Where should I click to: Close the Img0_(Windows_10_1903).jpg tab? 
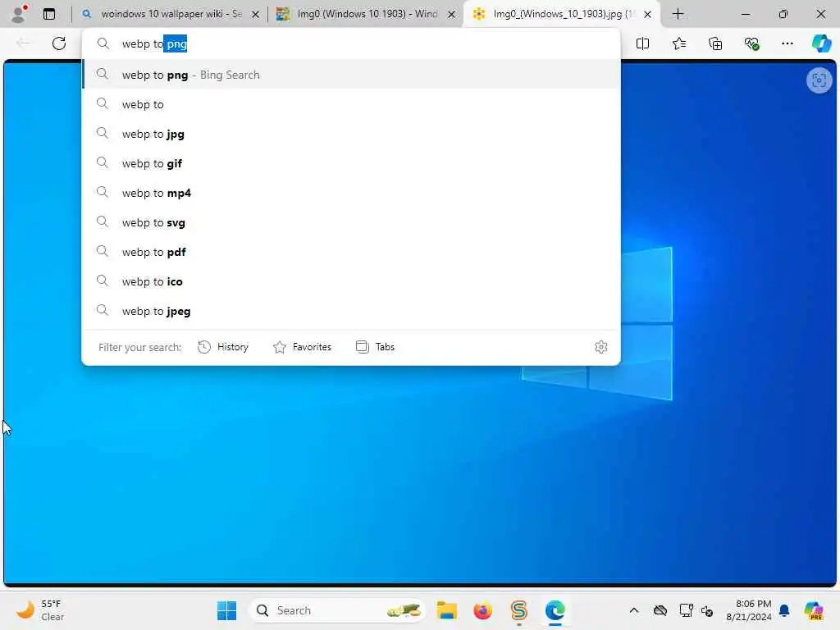647,15
